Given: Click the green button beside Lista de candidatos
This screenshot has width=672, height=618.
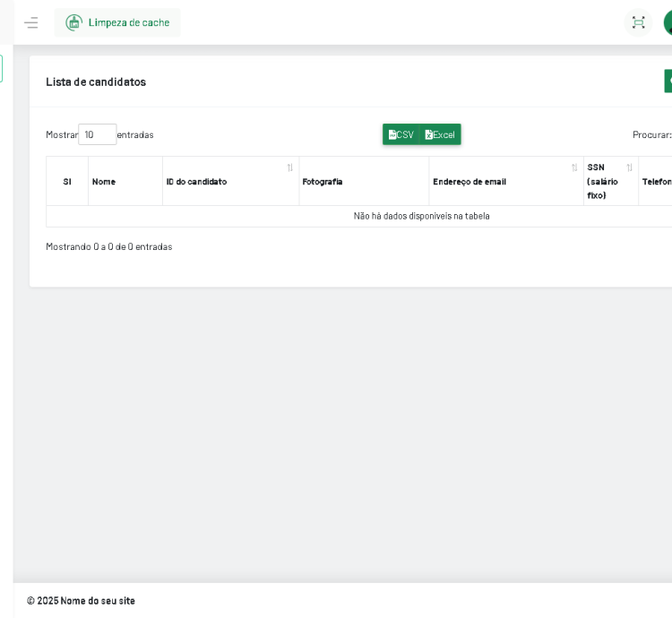Looking at the screenshot, I should click(668, 81).
